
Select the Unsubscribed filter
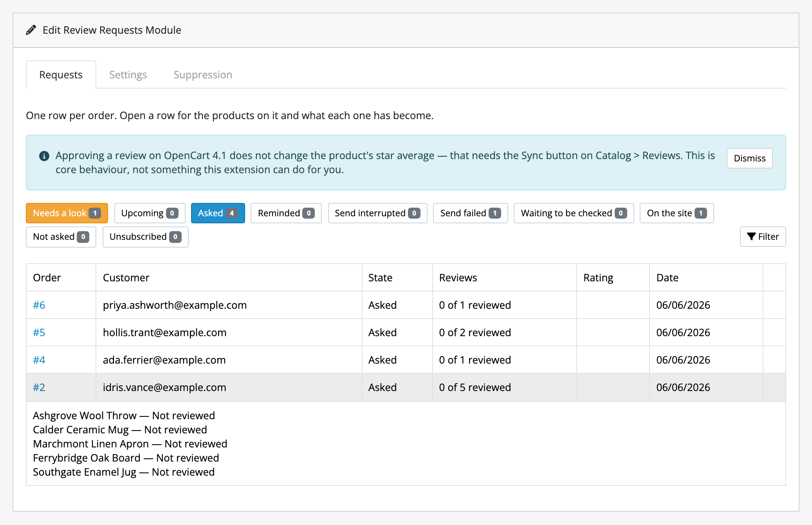pos(145,237)
